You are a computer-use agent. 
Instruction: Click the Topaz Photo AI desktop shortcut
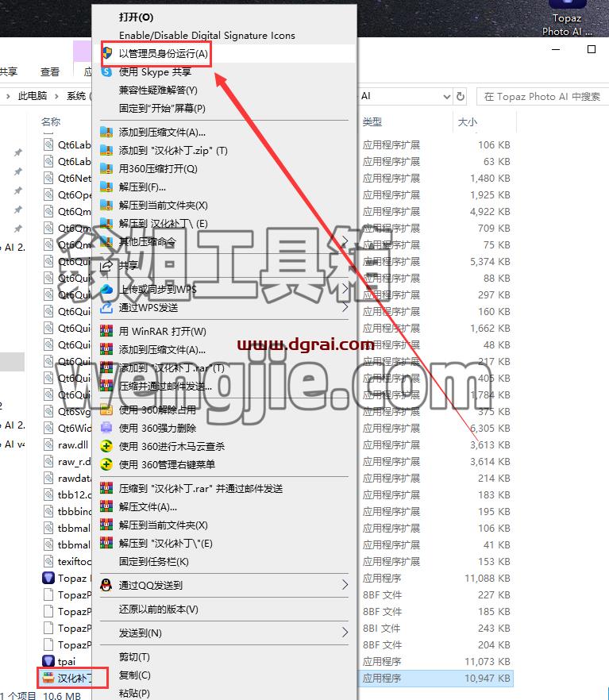pos(567,17)
